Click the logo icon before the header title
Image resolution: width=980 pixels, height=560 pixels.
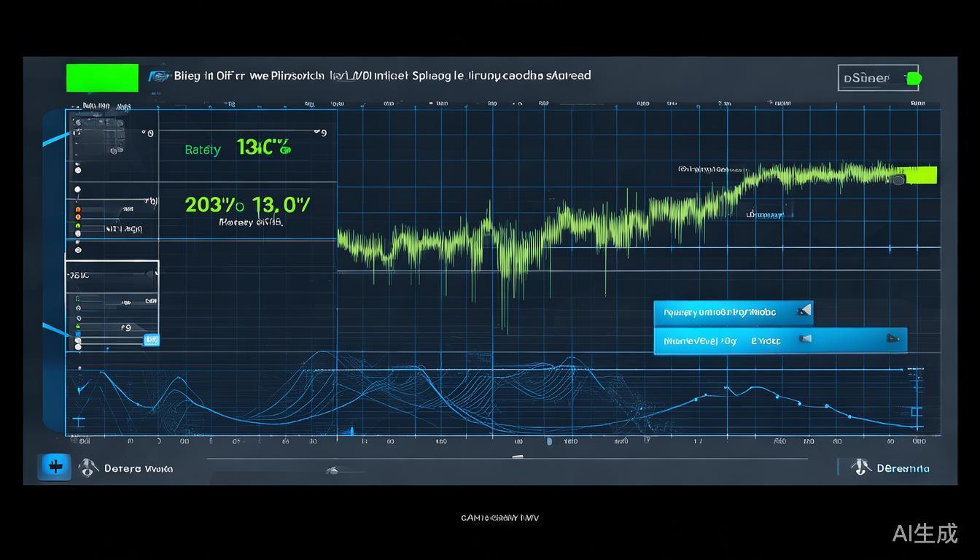160,76
